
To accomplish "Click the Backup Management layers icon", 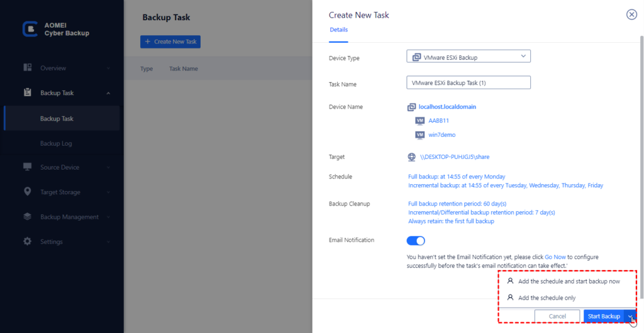I will pos(28,217).
